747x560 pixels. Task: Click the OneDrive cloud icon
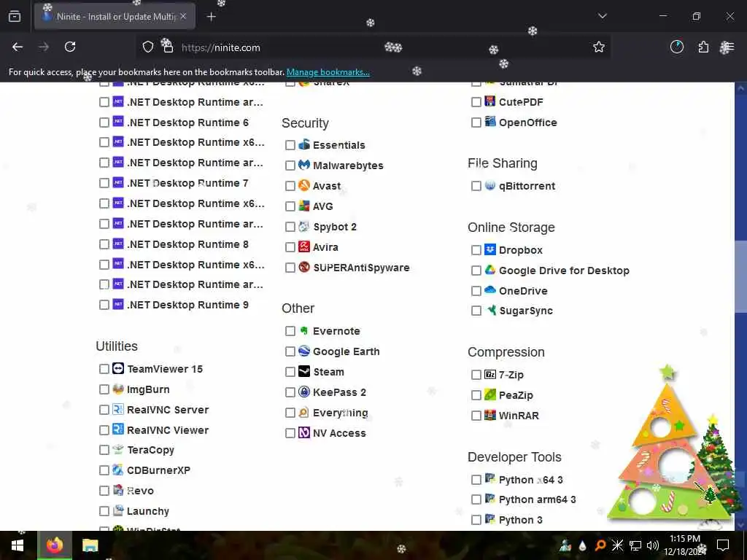click(489, 290)
